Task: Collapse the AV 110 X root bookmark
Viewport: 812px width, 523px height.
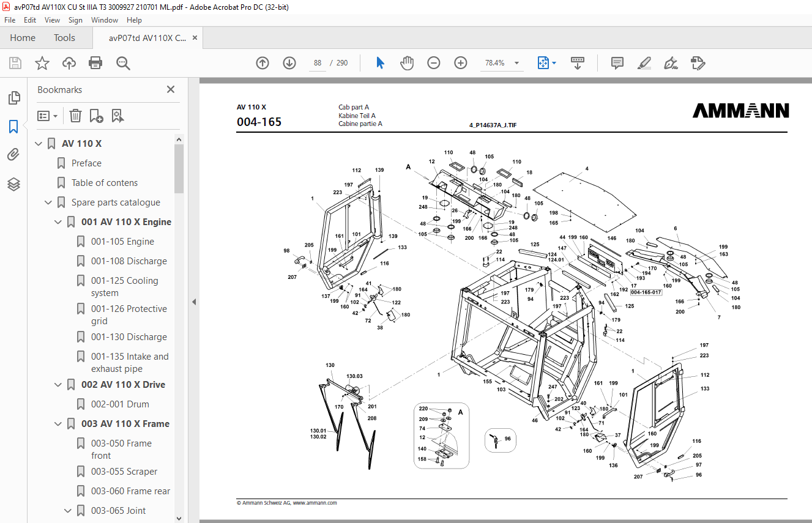Action: click(x=39, y=144)
